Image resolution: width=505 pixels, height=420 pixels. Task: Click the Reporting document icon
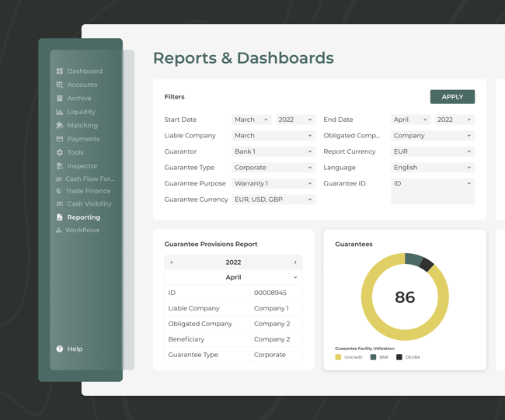coord(60,217)
